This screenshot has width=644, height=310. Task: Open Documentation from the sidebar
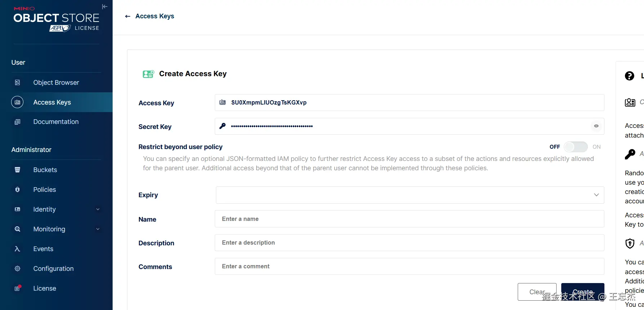click(56, 122)
